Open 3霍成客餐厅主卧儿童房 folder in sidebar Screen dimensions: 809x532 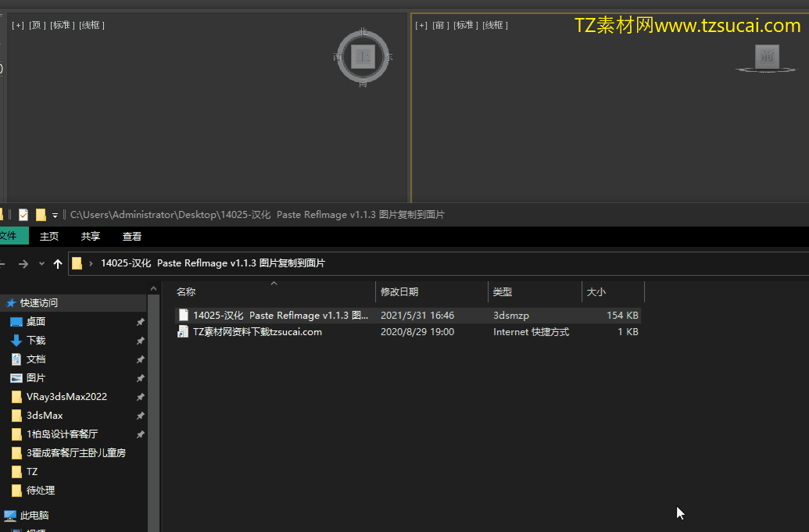[76, 452]
